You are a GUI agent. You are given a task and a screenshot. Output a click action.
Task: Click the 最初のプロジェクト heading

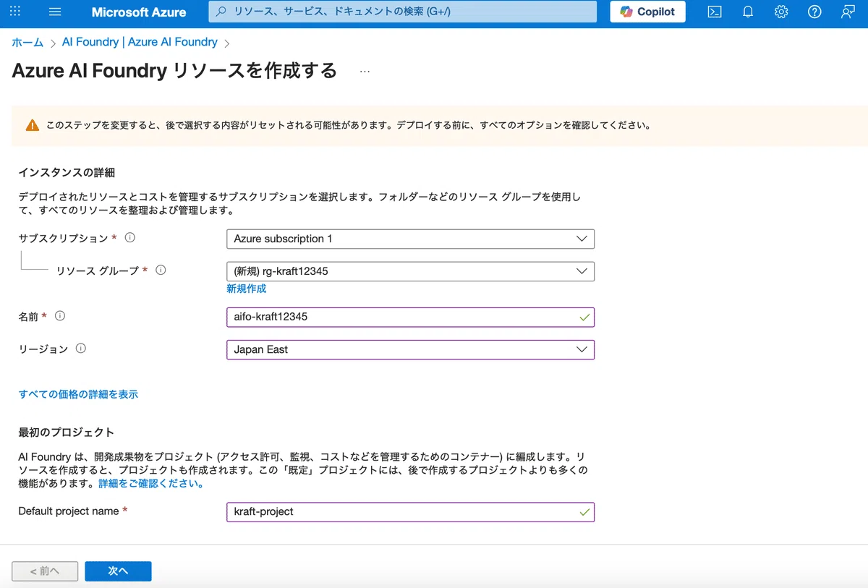(x=66, y=432)
